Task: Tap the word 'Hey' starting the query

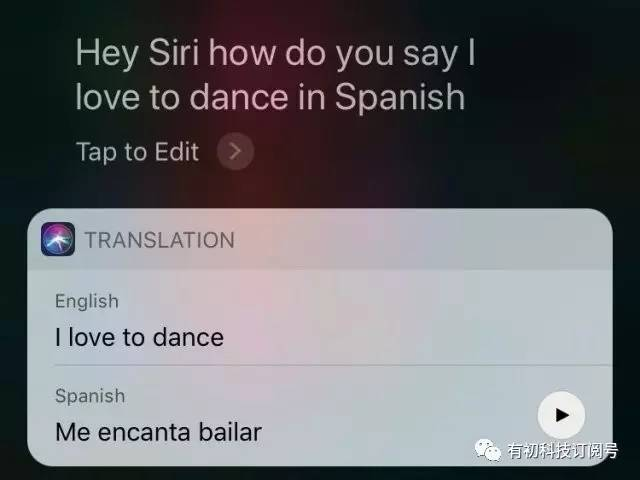Action: point(107,54)
